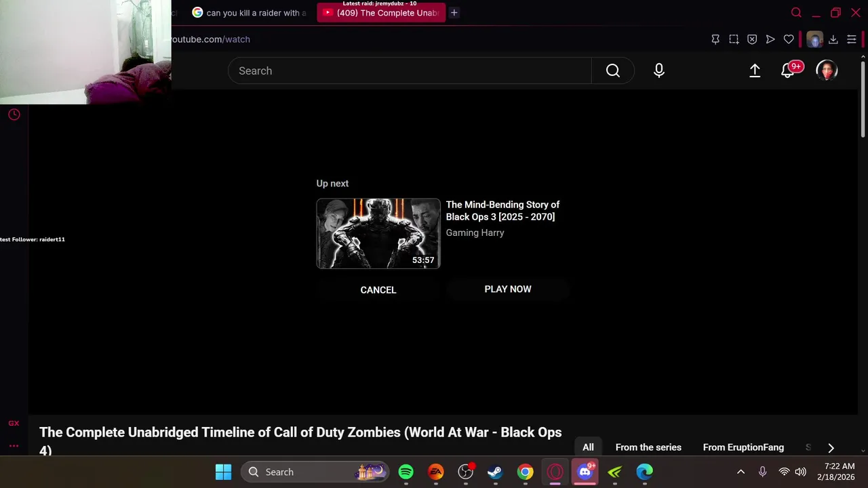Open 'The Mind-Bending Story of Black Ops 3' title
Screen dimensions: 868x488
point(502,211)
